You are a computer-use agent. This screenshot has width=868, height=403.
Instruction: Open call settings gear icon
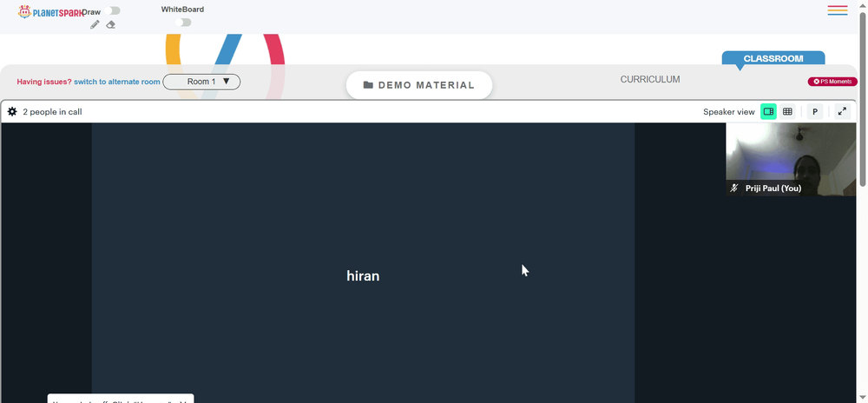(12, 112)
